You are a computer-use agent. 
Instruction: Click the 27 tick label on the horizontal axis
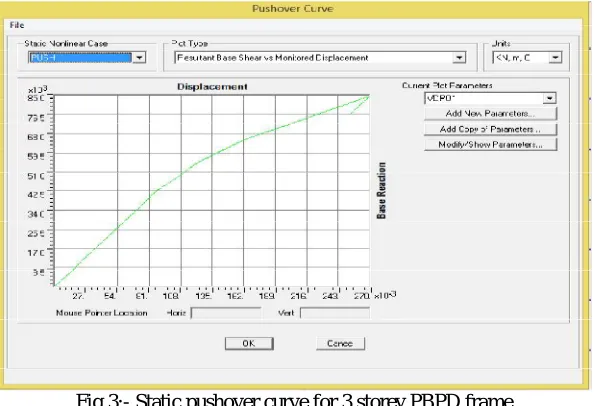point(78,296)
